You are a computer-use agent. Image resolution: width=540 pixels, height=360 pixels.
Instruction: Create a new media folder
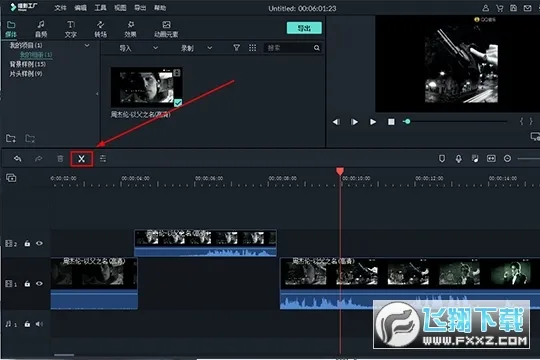click(11, 138)
